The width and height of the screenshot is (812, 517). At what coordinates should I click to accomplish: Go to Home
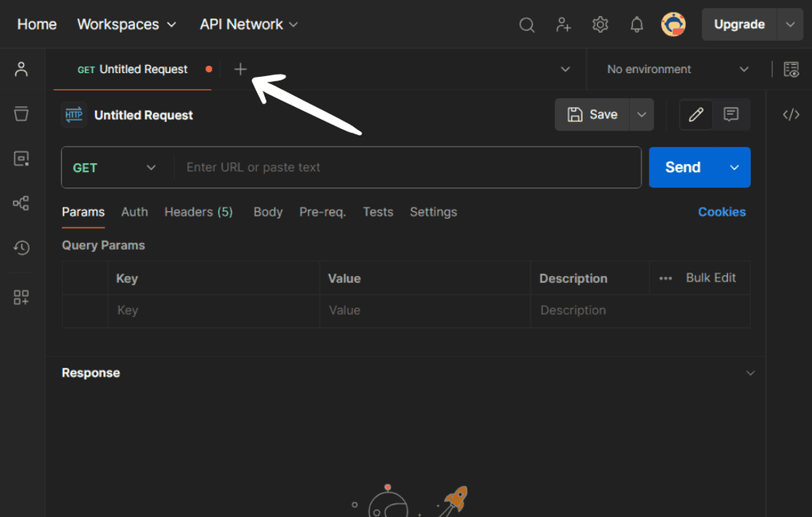click(36, 25)
